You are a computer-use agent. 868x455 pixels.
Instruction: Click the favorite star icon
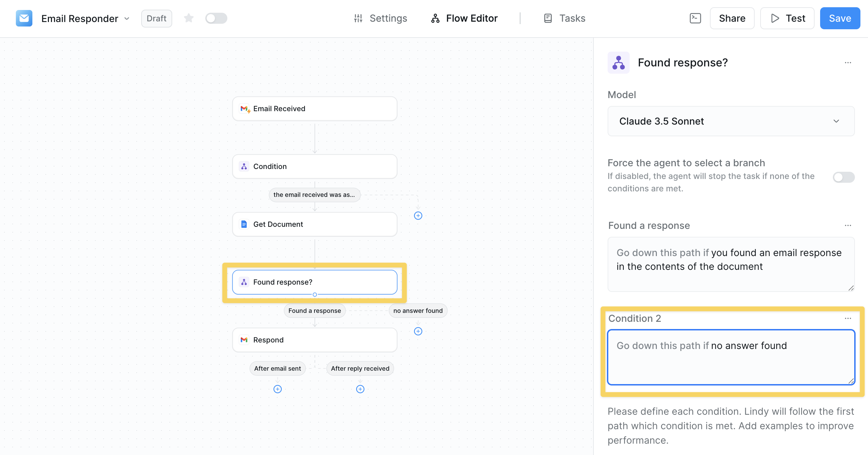[x=188, y=18]
